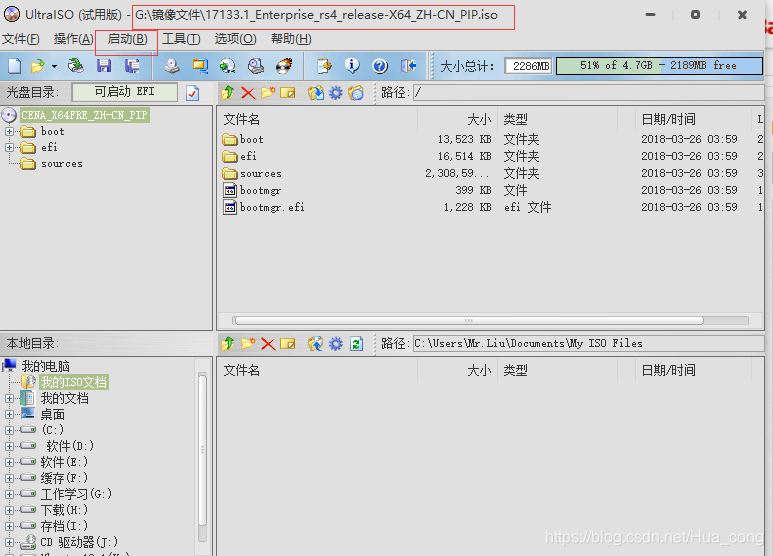Screen dimensions: 773x556
Task: Click the local tree vertical scrollbar
Action: pos(202,453)
